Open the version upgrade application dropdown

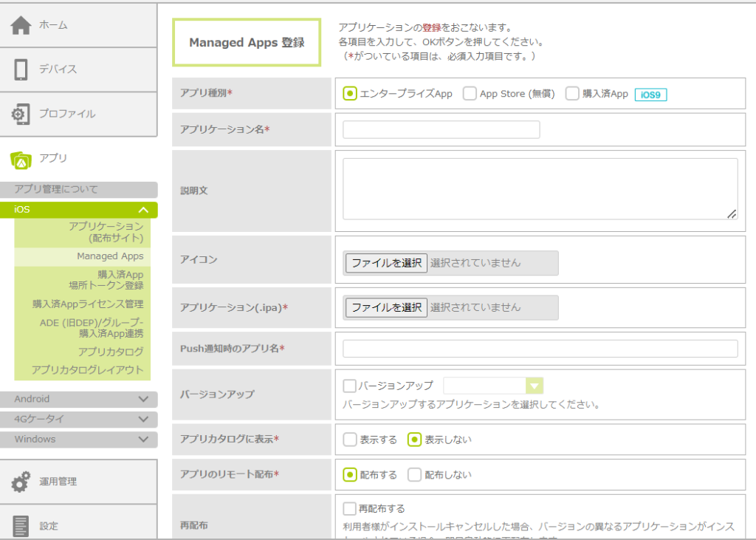pyautogui.click(x=534, y=386)
